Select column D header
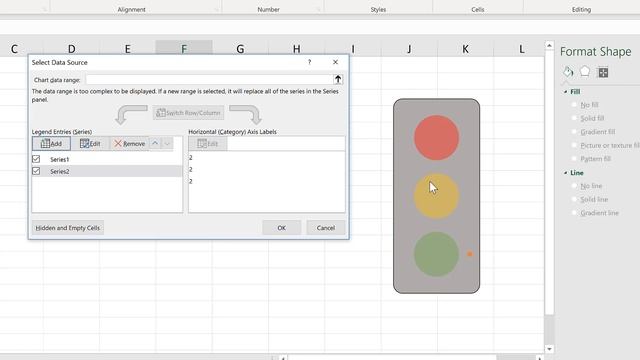This screenshot has width=640, height=360. pyautogui.click(x=71, y=49)
